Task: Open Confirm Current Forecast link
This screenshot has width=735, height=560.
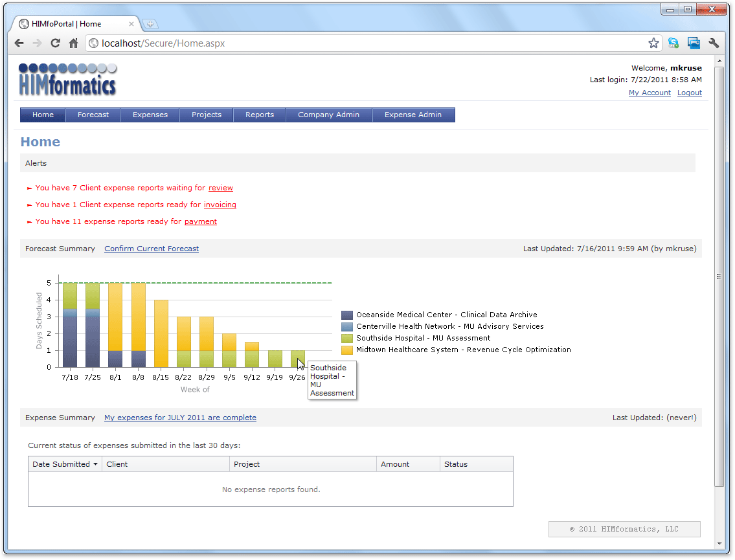Action: (152, 249)
